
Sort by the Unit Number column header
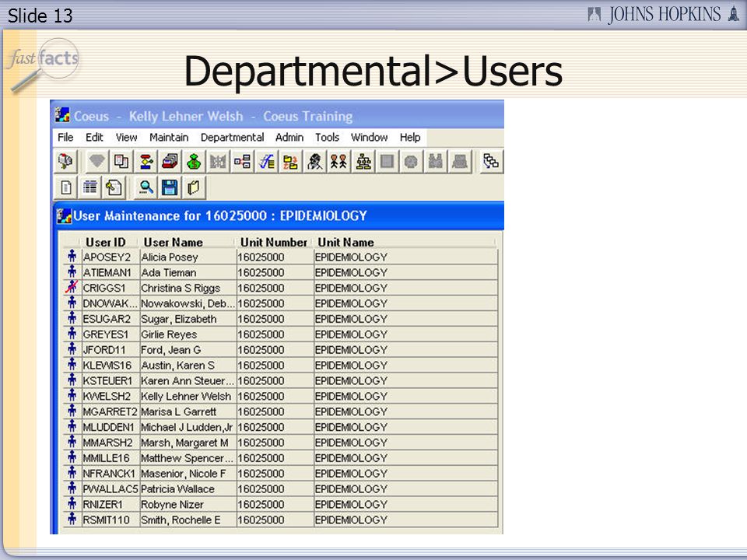click(273, 242)
